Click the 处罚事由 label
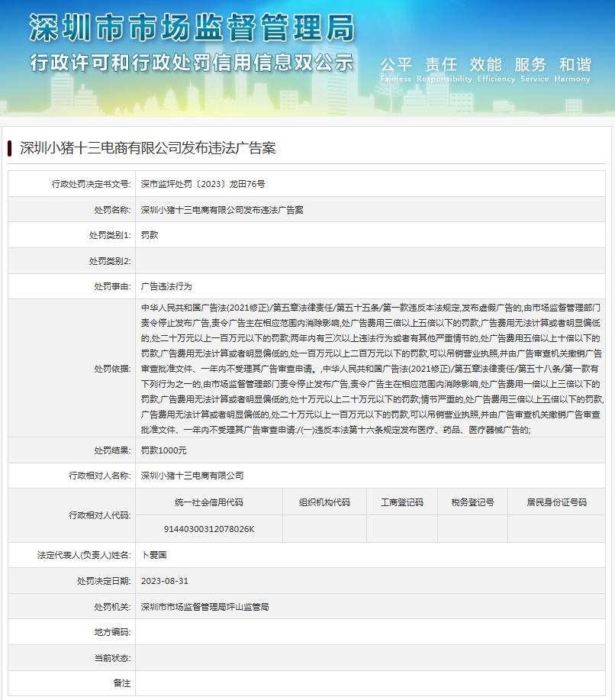The height and width of the screenshot is (700, 615). pyautogui.click(x=112, y=286)
